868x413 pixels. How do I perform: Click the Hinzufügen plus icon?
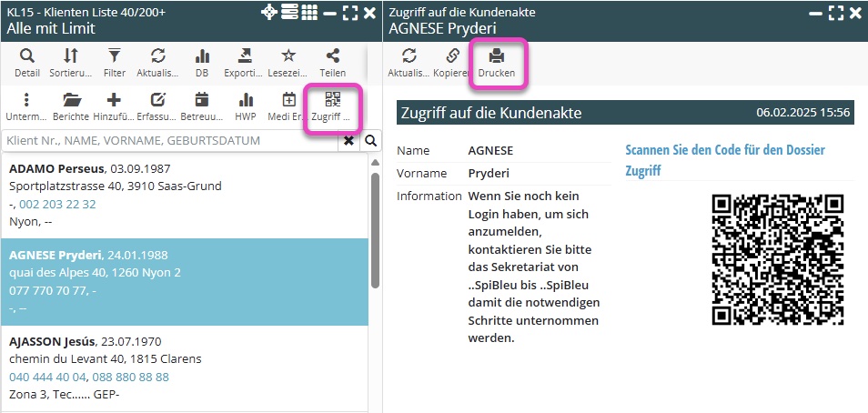(x=114, y=106)
